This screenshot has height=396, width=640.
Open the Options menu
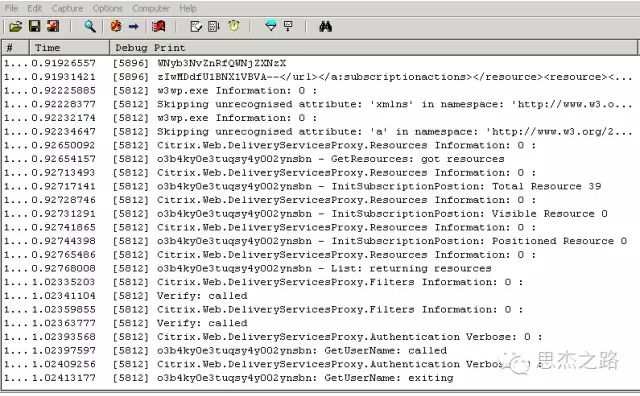coord(108,8)
